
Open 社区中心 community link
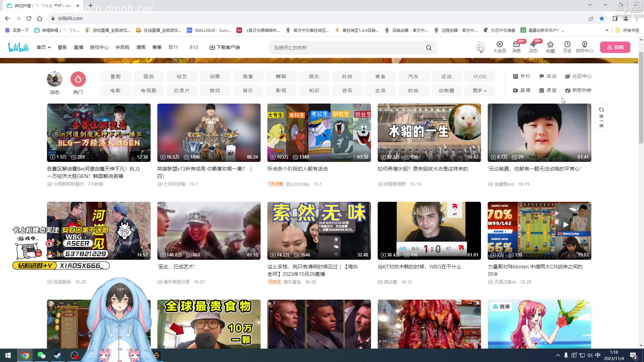(x=578, y=76)
